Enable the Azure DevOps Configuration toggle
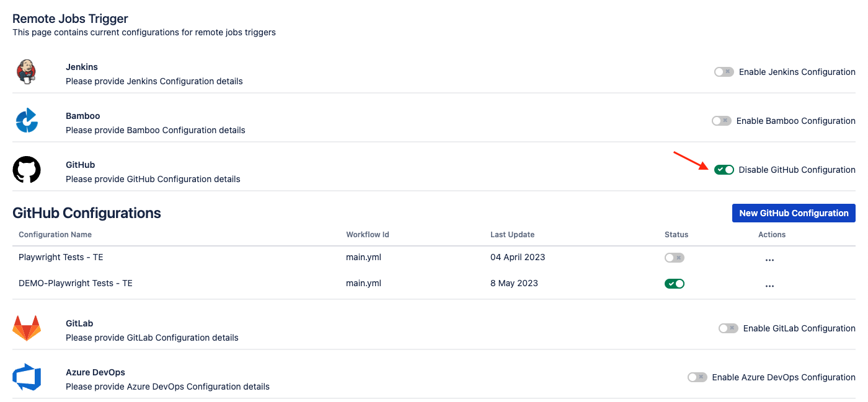The width and height of the screenshot is (868, 402). click(x=697, y=377)
